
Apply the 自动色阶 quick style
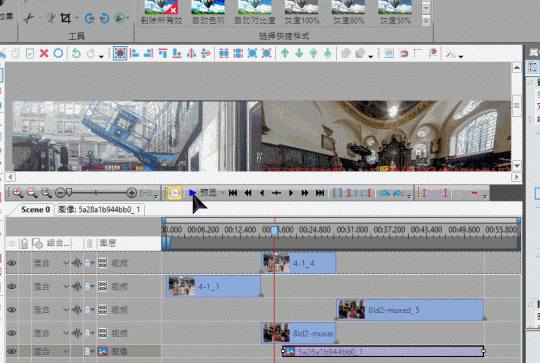point(208,12)
